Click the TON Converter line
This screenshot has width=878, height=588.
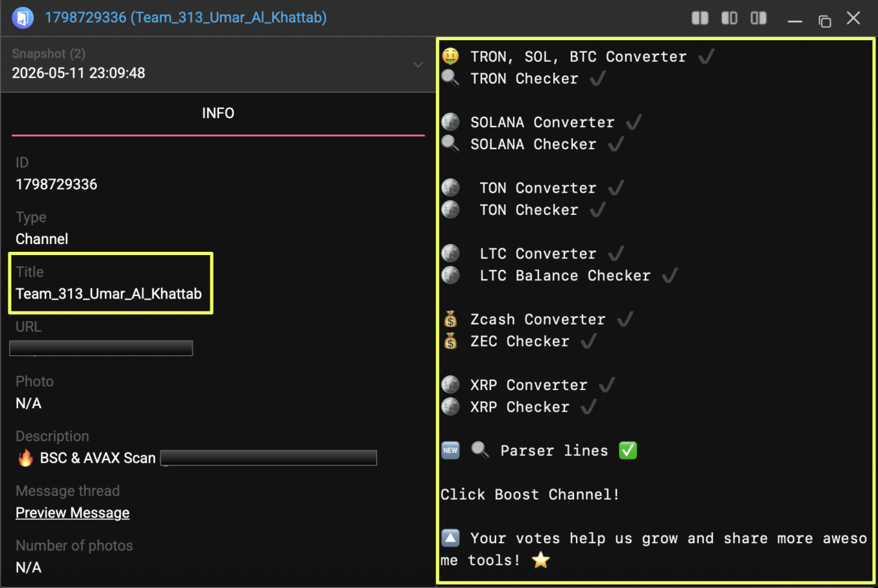pyautogui.click(x=538, y=188)
